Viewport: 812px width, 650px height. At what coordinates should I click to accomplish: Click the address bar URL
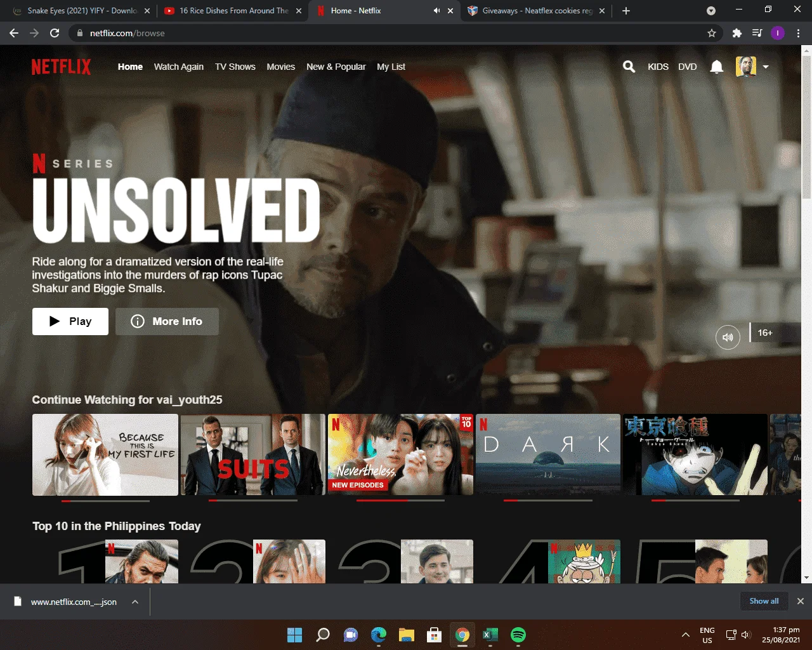coord(127,33)
